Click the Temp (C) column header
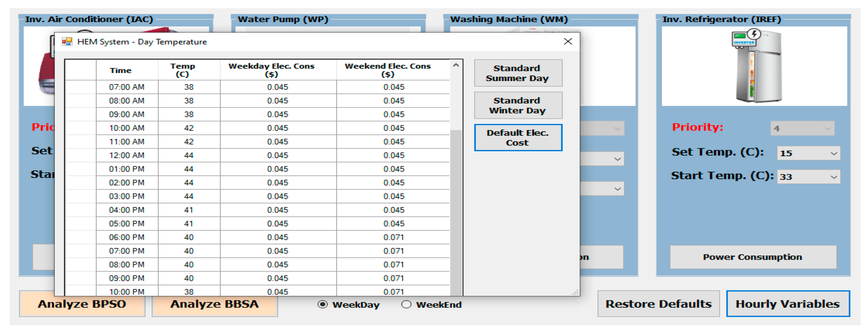The height and width of the screenshot is (334, 868). click(182, 70)
